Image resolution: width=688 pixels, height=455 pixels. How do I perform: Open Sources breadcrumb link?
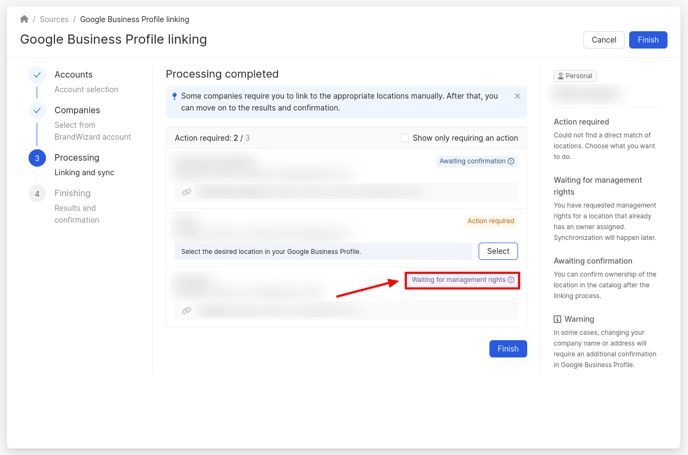54,19
